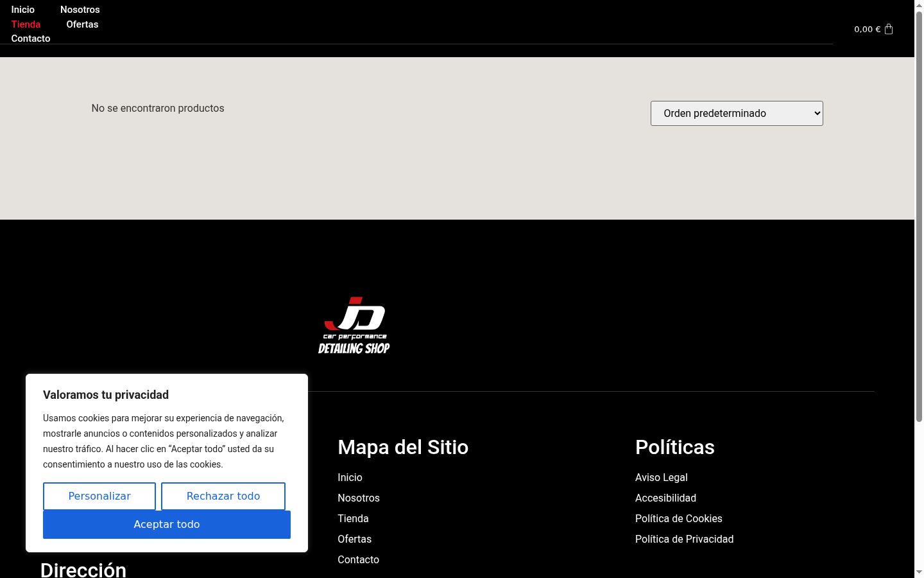Follow the Inicio link under Mapa del Sitio
The image size is (924, 578).
(x=350, y=477)
